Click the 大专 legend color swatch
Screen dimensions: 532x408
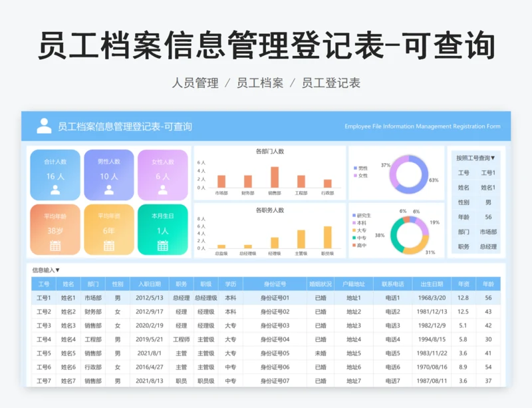[354, 230]
